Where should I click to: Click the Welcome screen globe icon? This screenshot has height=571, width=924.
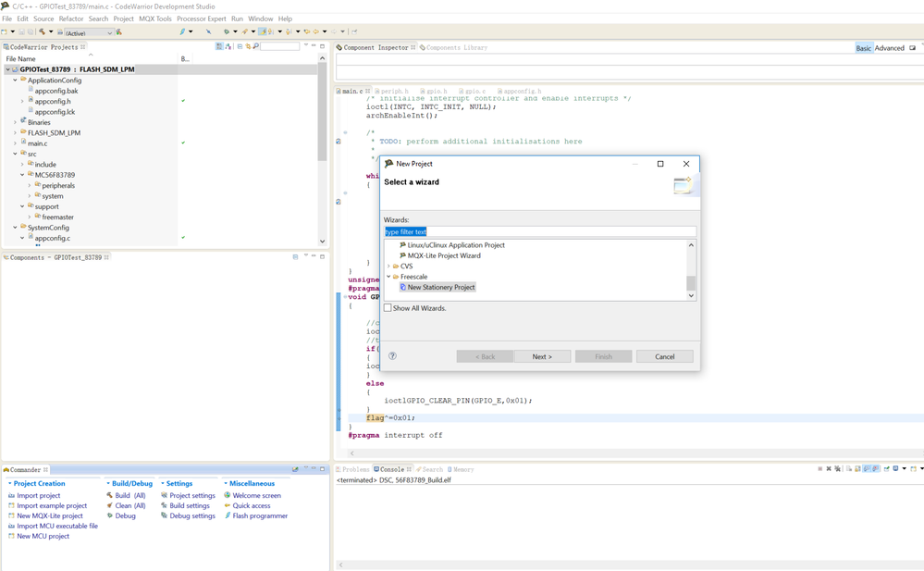228,496
